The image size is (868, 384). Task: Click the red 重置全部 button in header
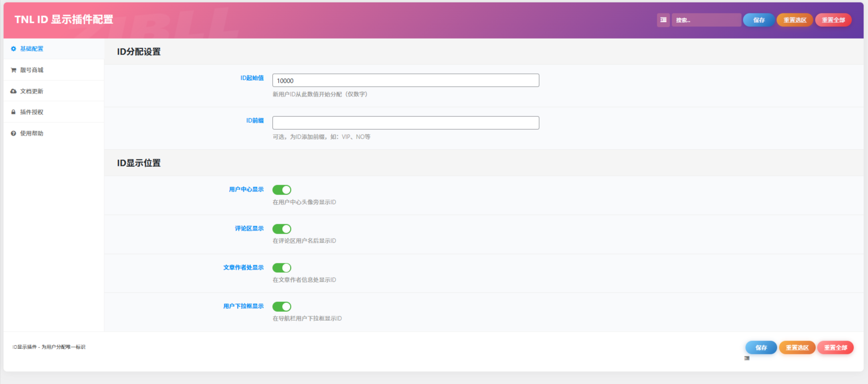point(833,20)
